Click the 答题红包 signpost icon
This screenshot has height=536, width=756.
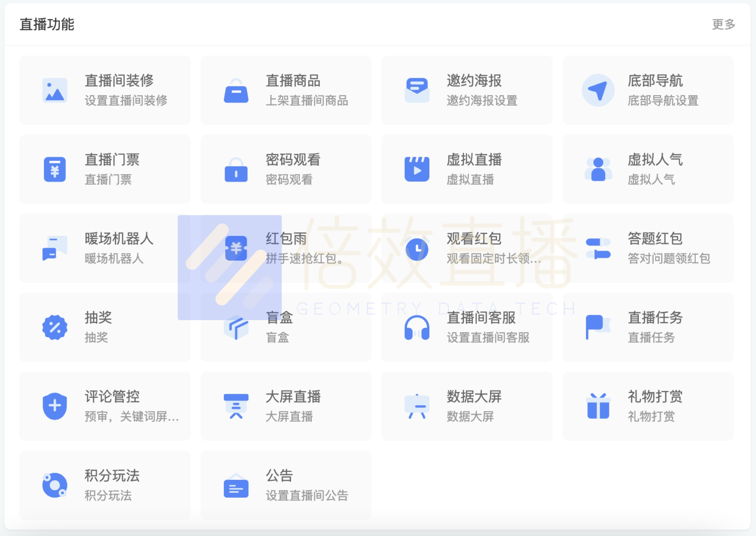click(598, 248)
